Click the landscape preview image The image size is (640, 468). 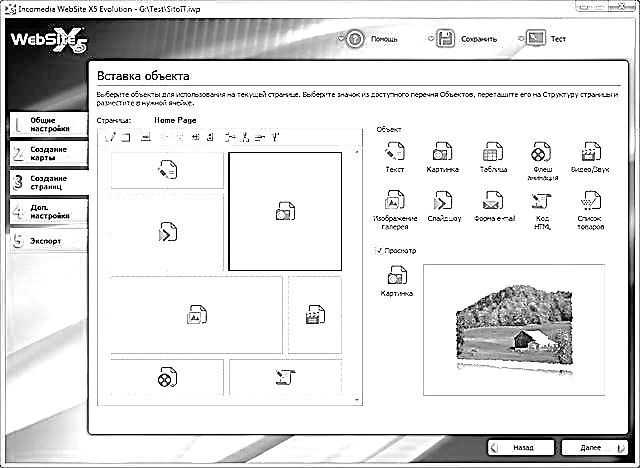click(x=514, y=329)
